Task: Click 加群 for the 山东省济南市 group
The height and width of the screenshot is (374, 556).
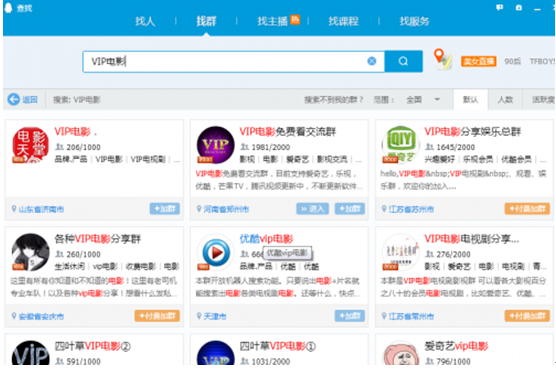Action: pos(165,208)
